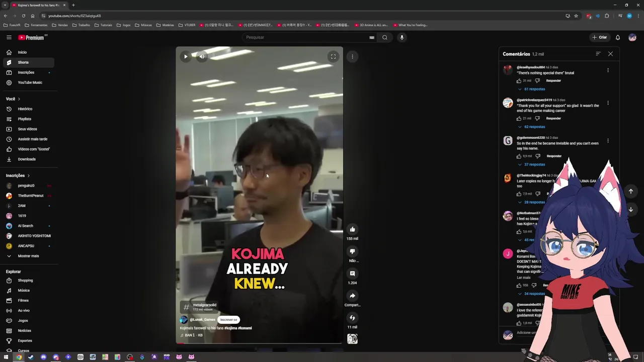Expand the 37 respostas thread

click(x=532, y=164)
